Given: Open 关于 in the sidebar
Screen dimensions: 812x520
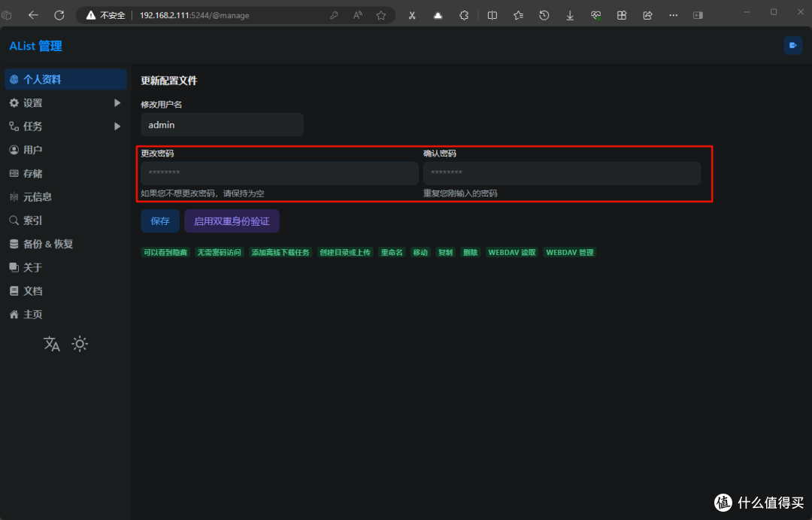Looking at the screenshot, I should 65,267.
